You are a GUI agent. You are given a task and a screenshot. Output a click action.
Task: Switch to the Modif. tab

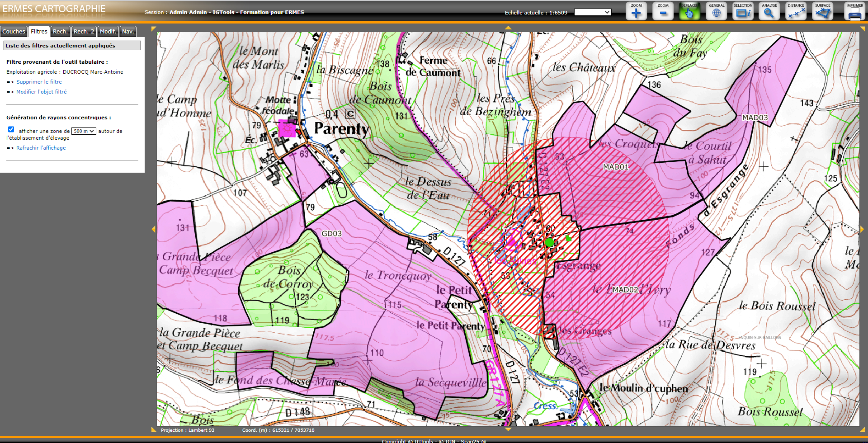tap(108, 32)
